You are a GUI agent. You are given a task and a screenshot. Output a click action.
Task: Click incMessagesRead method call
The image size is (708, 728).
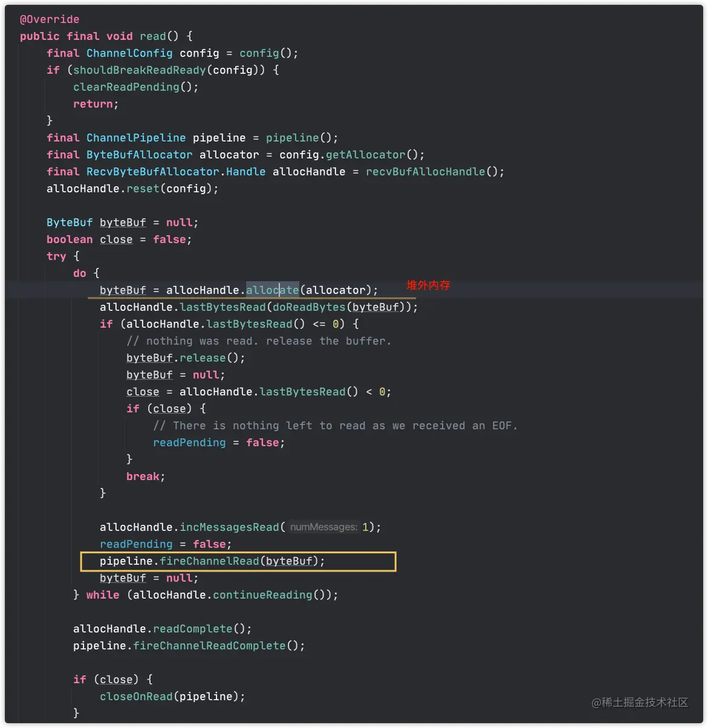pyautogui.click(x=229, y=527)
